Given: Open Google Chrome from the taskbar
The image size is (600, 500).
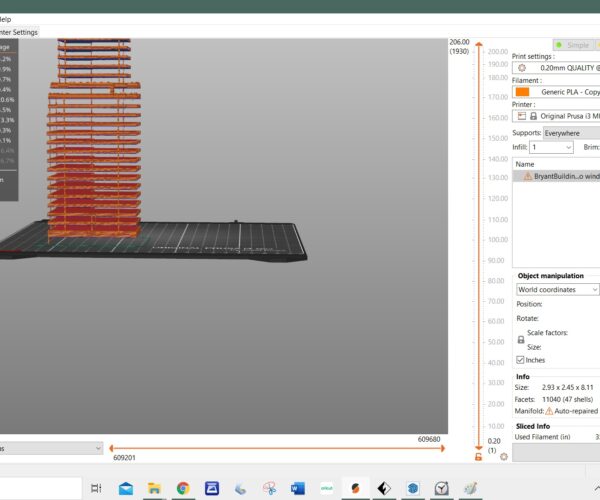Looking at the screenshot, I should [183, 488].
